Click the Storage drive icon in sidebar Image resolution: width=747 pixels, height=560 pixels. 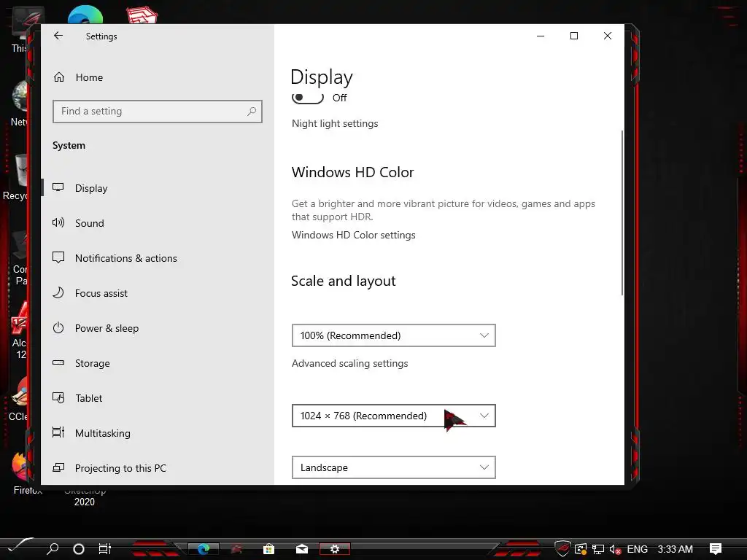click(58, 363)
